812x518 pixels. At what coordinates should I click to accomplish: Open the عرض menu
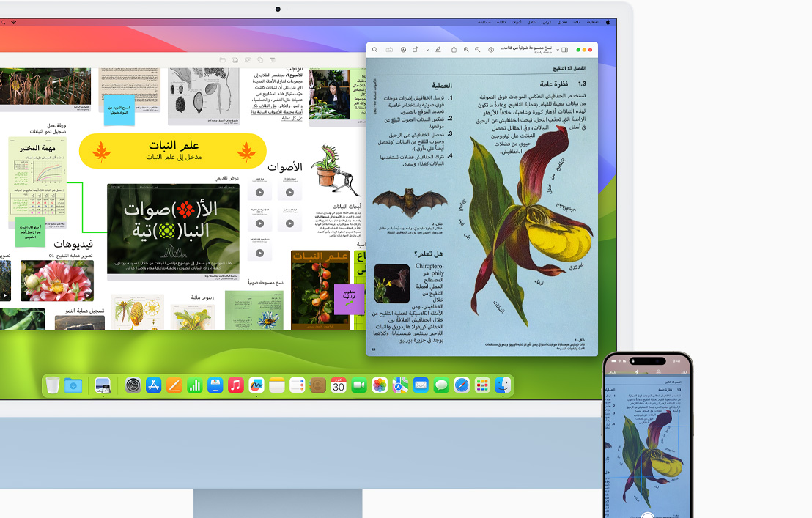coord(547,22)
